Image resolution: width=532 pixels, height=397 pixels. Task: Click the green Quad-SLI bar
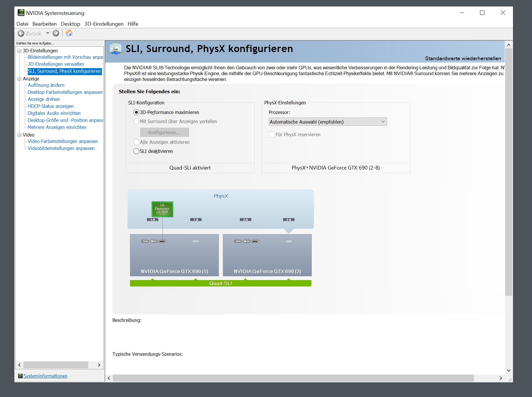pos(221,283)
